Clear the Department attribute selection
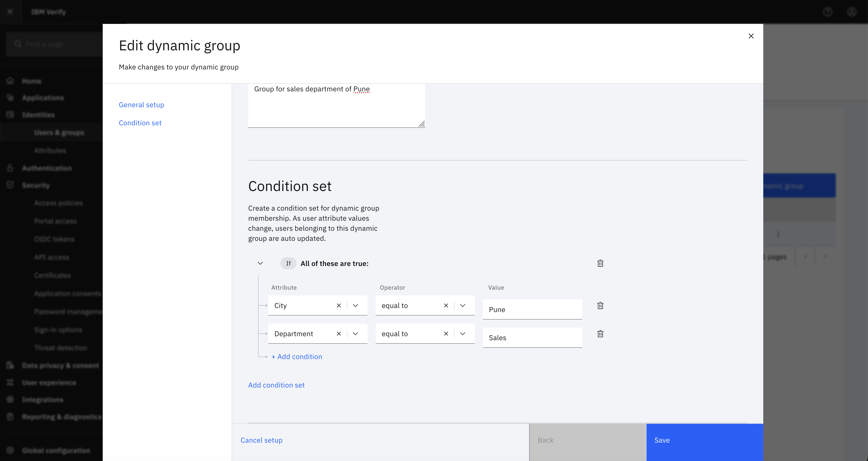Viewport: 868px width, 461px height. click(339, 334)
